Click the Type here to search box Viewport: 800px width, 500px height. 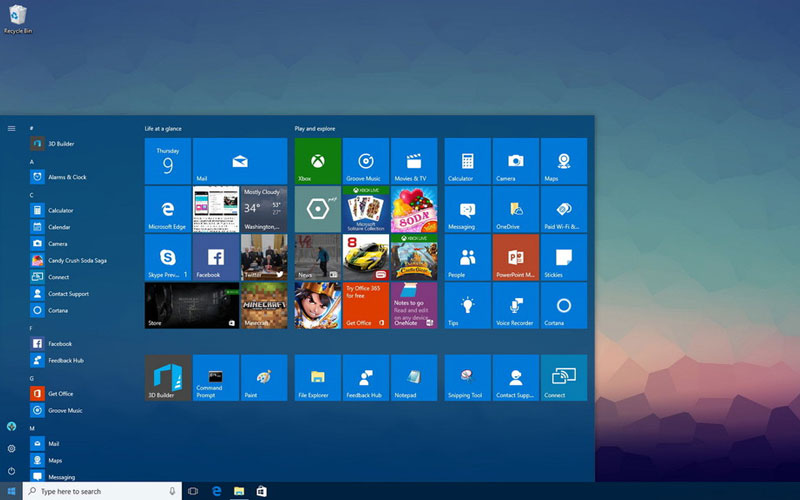click(x=100, y=491)
